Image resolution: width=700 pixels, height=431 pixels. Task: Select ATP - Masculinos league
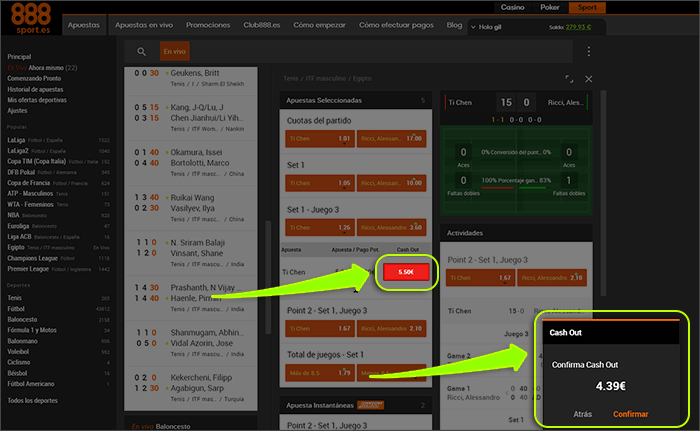click(x=58, y=193)
